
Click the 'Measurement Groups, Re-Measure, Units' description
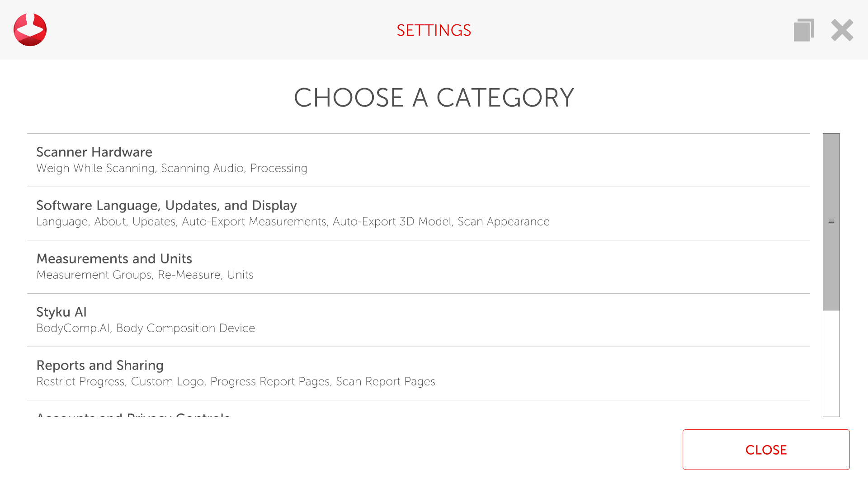coord(145,275)
